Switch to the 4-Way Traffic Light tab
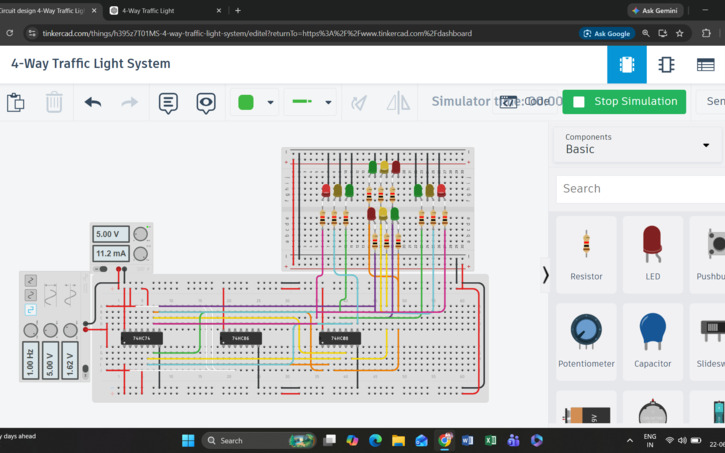 (166, 11)
